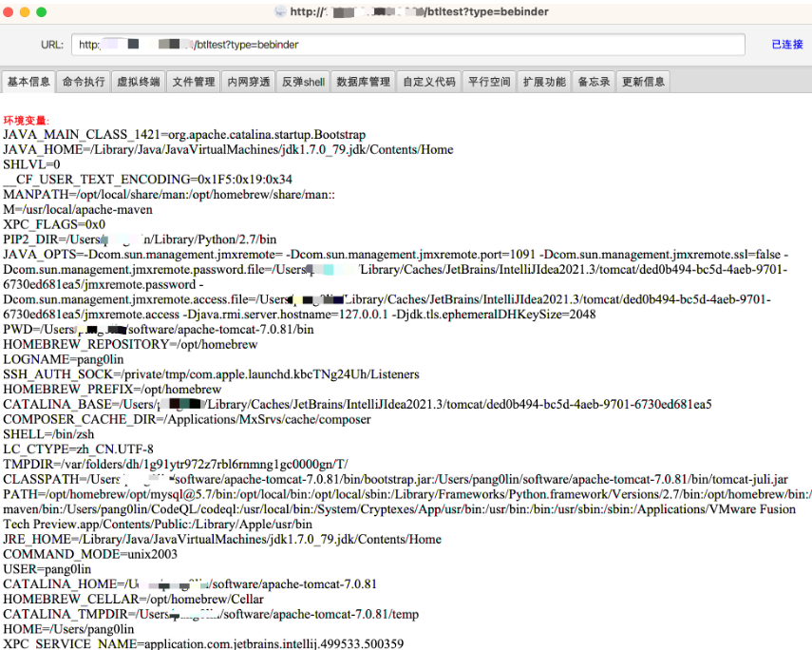This screenshot has height=650, width=812.
Task: Click the USER=pang0lin line
Action: pos(47,569)
